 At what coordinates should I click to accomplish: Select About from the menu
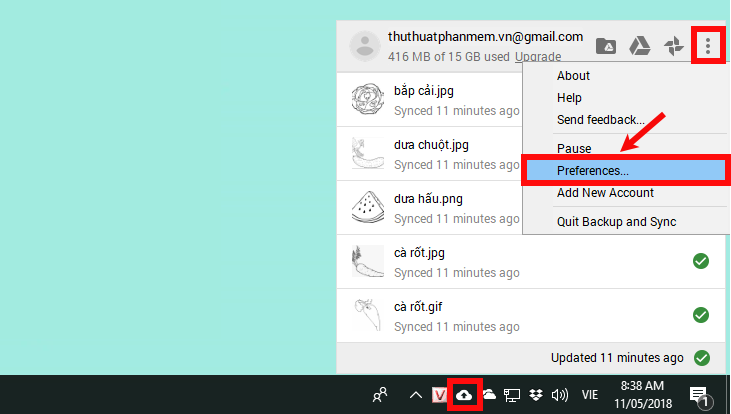[573, 76]
